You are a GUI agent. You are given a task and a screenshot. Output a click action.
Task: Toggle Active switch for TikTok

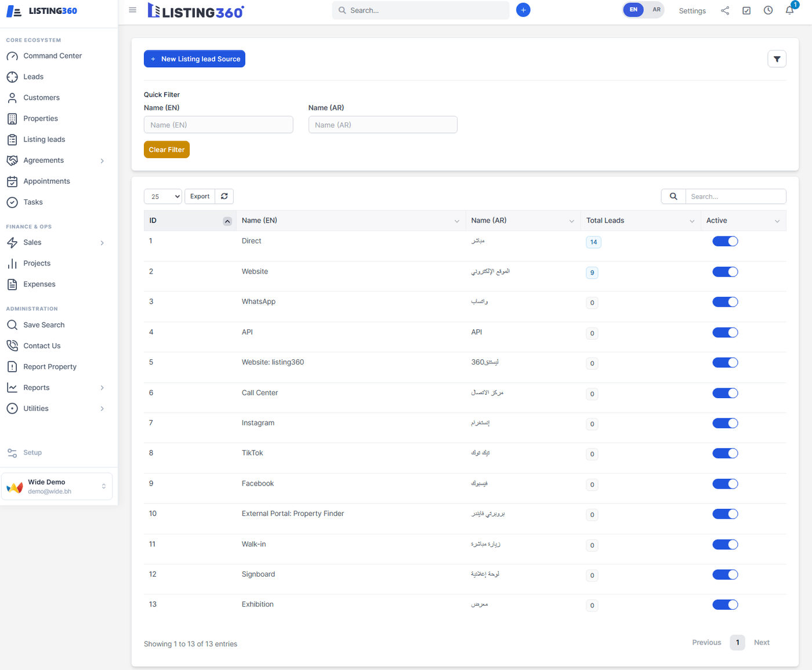tap(725, 453)
